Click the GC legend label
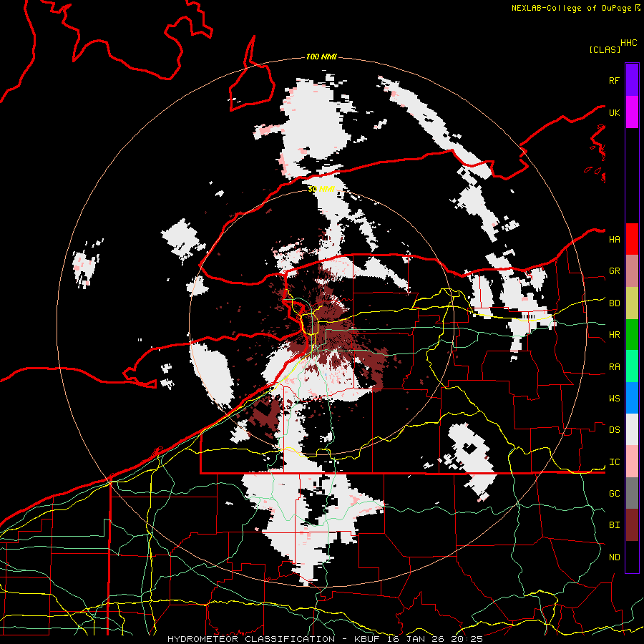Screen dimensions: 644x644 [x=615, y=494]
